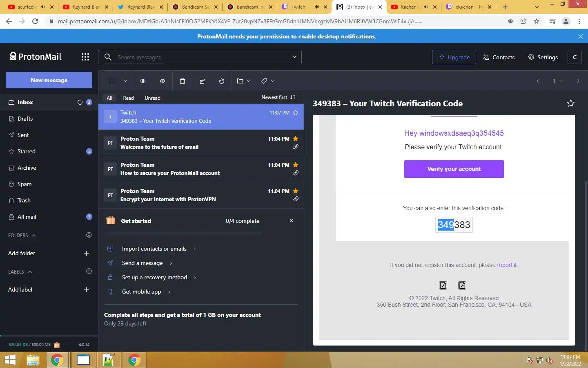
Task: Move selected message to trash icon
Action: [183, 81]
